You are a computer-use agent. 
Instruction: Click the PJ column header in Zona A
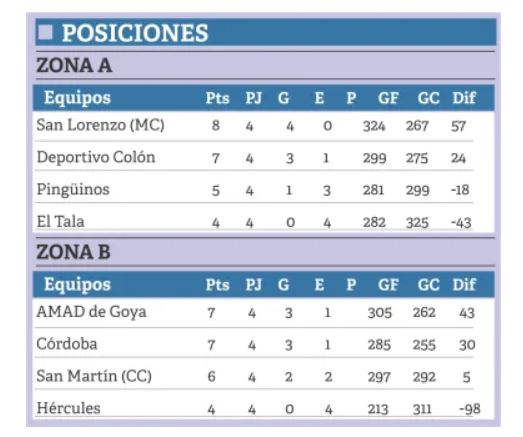[253, 98]
